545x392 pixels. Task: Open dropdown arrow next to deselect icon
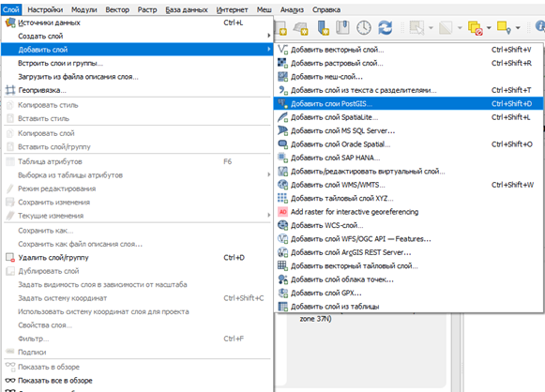point(489,28)
